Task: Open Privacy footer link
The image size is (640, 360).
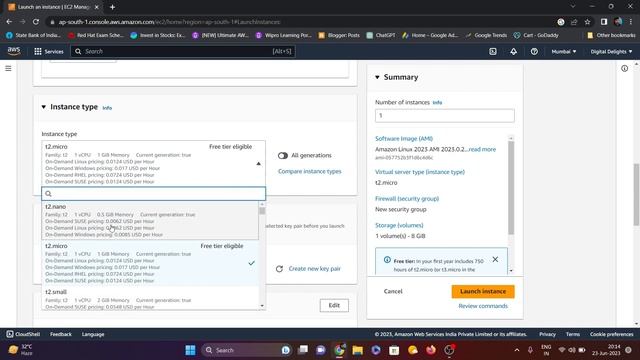Action: click(x=547, y=334)
